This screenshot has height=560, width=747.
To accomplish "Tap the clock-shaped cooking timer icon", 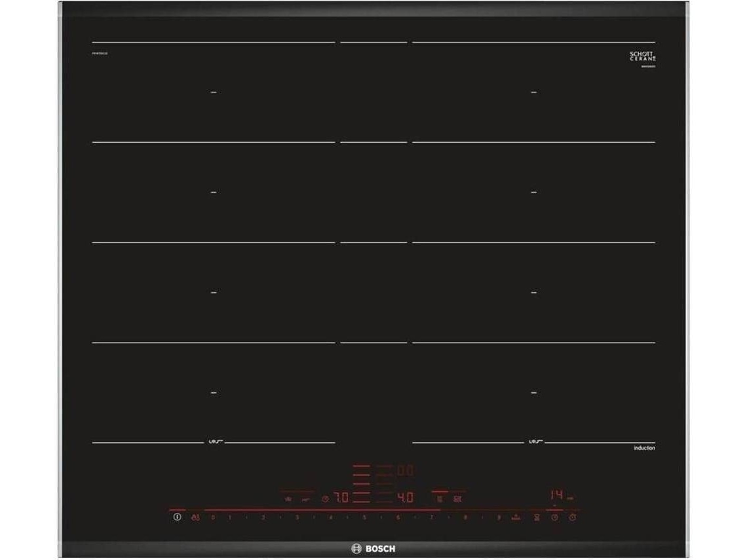I will [x=554, y=517].
